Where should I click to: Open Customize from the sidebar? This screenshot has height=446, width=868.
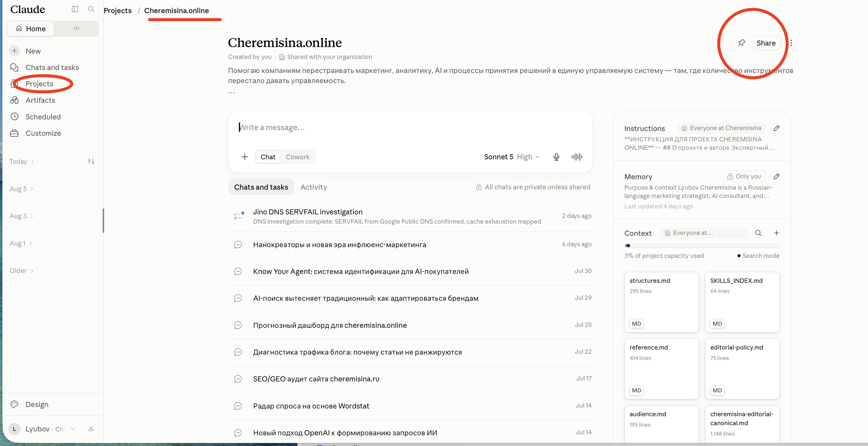point(43,133)
